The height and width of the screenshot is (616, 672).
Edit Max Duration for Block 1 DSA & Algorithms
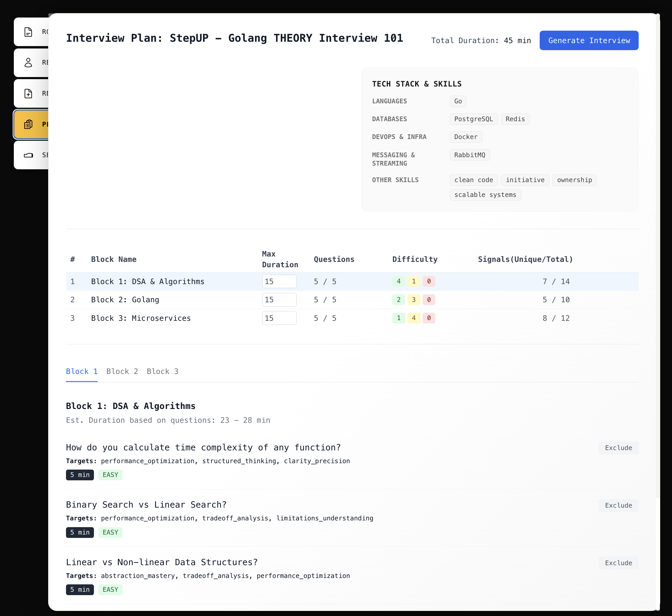tap(279, 281)
